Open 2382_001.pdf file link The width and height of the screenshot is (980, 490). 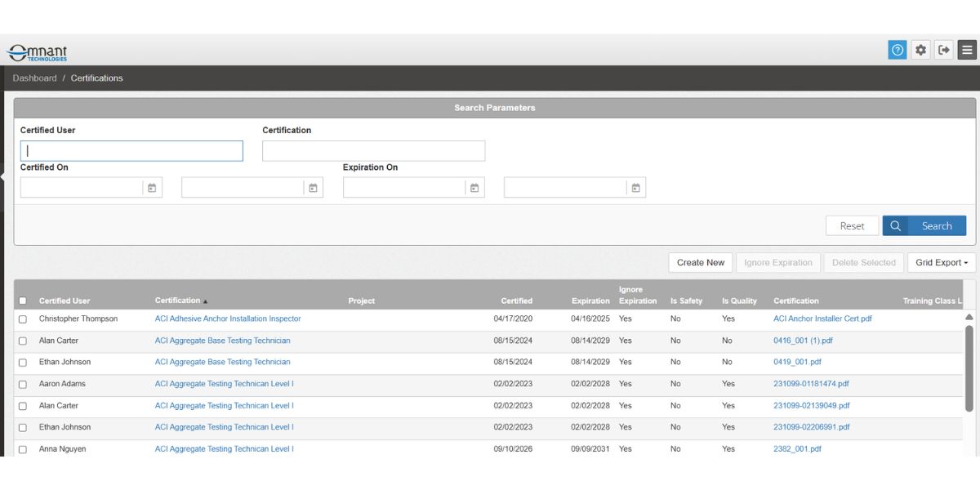tap(797, 448)
